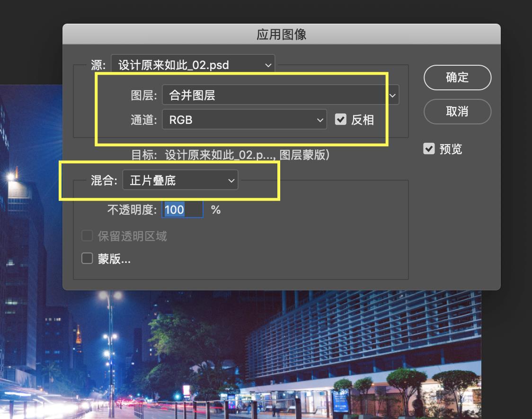This screenshot has height=419, width=532.
Task: Click the 保留透明区域 checkbox
Action: coord(87,236)
